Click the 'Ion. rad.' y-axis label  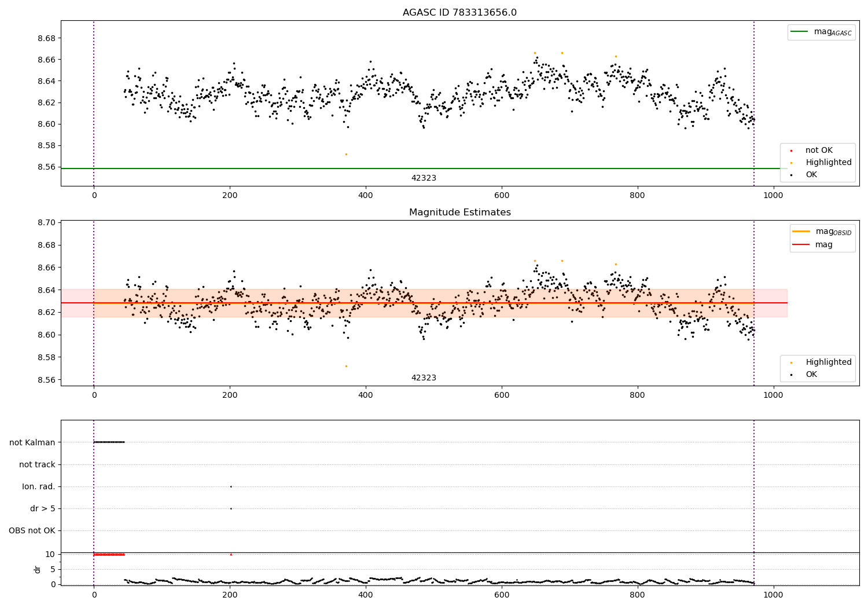click(39, 487)
